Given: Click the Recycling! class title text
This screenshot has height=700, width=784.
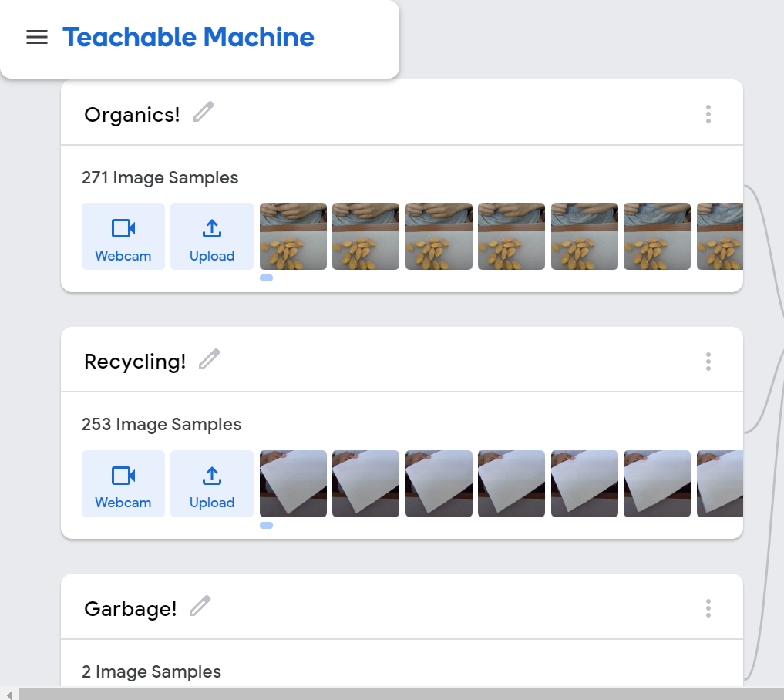Looking at the screenshot, I should [135, 362].
